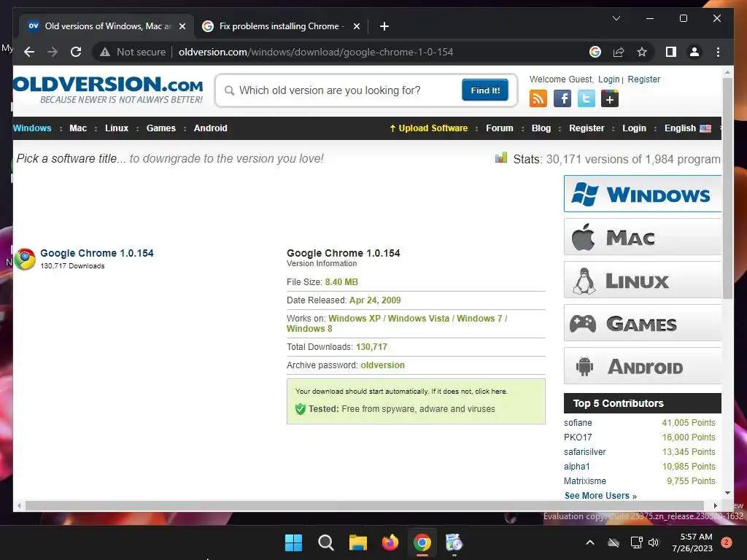Show hidden system tray icons
Viewport: 747px width, 560px height.
589,542
